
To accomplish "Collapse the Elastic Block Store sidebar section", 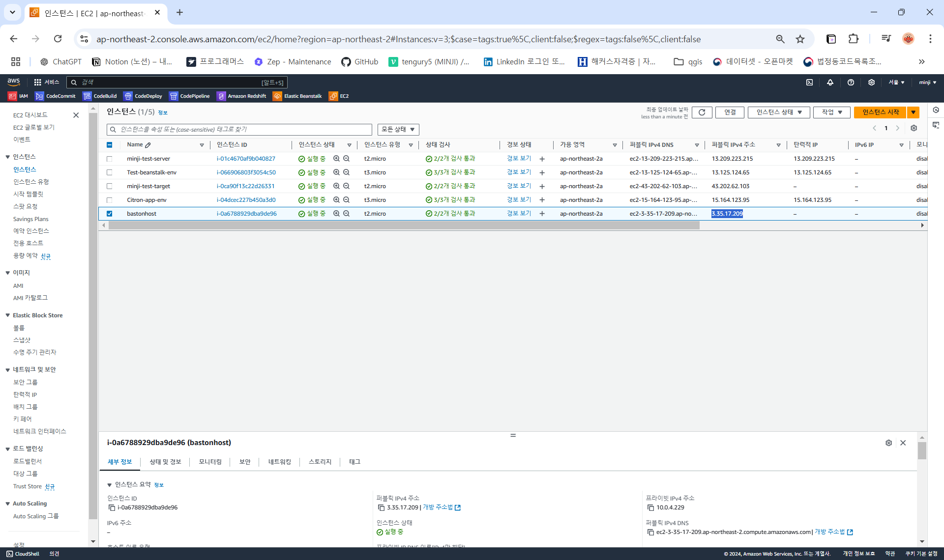I will [x=8, y=315].
